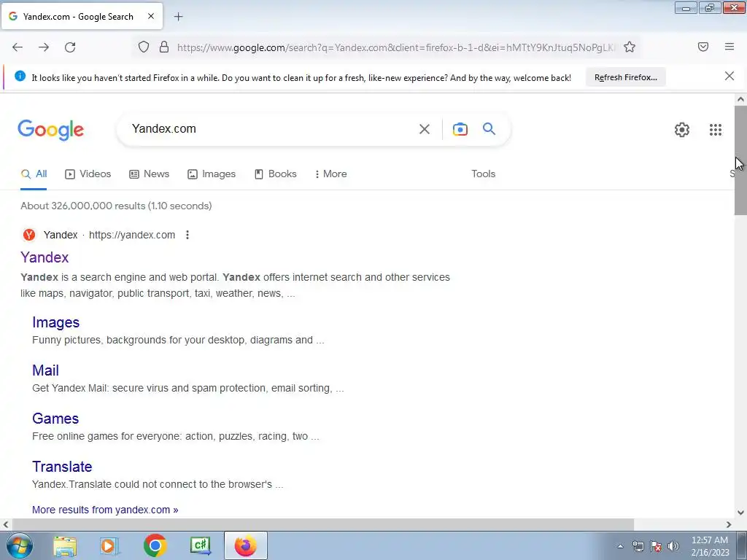This screenshot has height=560, width=747.
Task: Open tracking protection shield icon
Action: [144, 47]
